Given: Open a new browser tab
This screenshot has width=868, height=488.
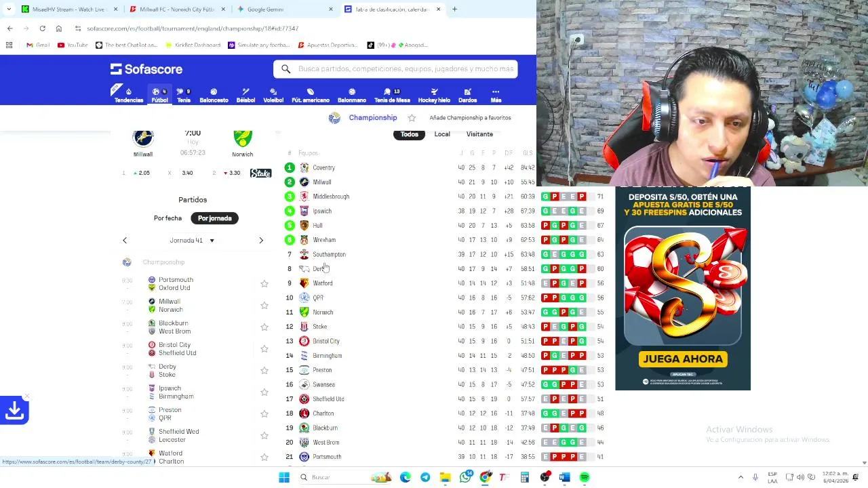Looking at the screenshot, I should (x=454, y=9).
